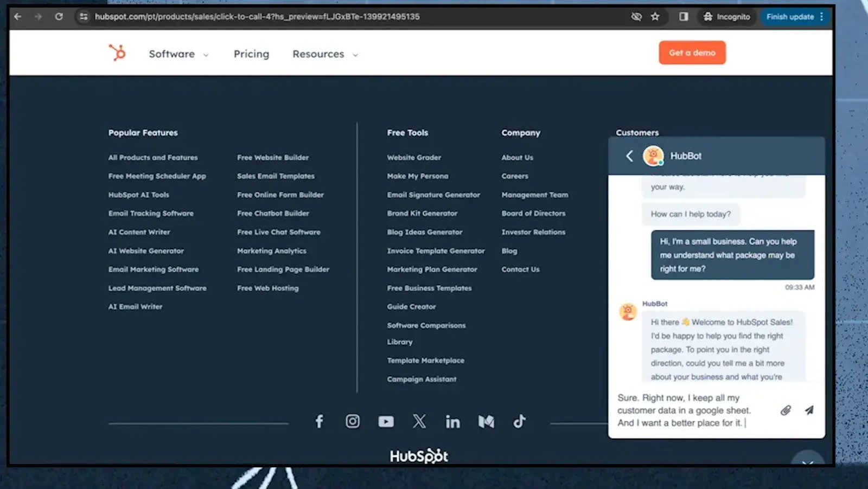Click the Get a demo button
The image size is (868, 489).
pyautogui.click(x=692, y=53)
